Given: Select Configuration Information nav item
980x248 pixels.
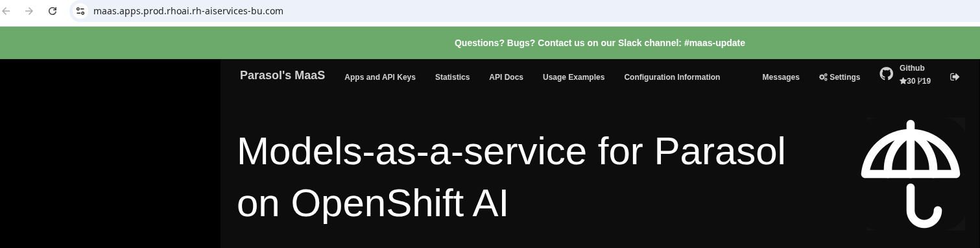Looking at the screenshot, I should coord(672,77).
